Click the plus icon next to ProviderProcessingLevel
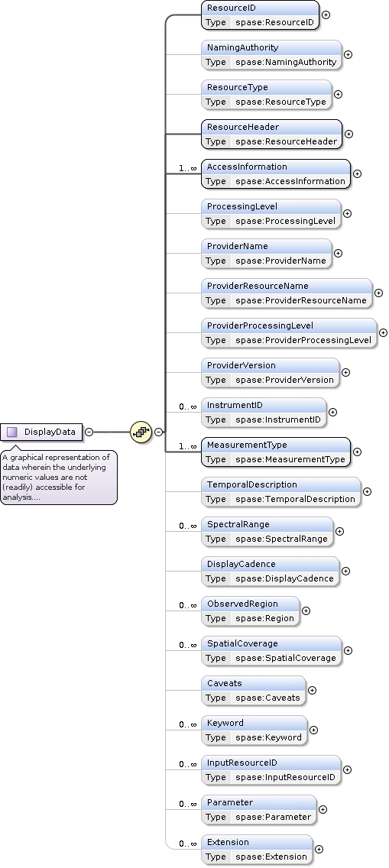389x868 pixels. pyautogui.click(x=383, y=332)
